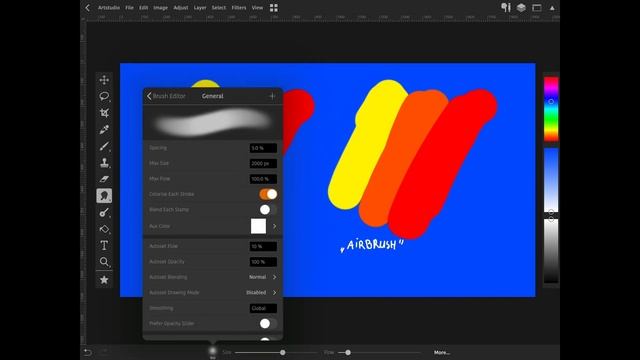Click the Undo arrow in bottom bar
The height and width of the screenshot is (360, 640).
pyautogui.click(x=87, y=352)
